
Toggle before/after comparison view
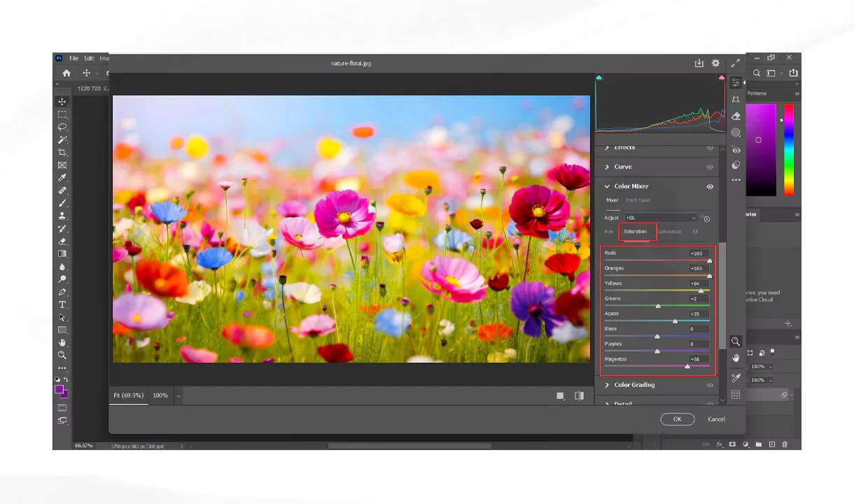[579, 395]
